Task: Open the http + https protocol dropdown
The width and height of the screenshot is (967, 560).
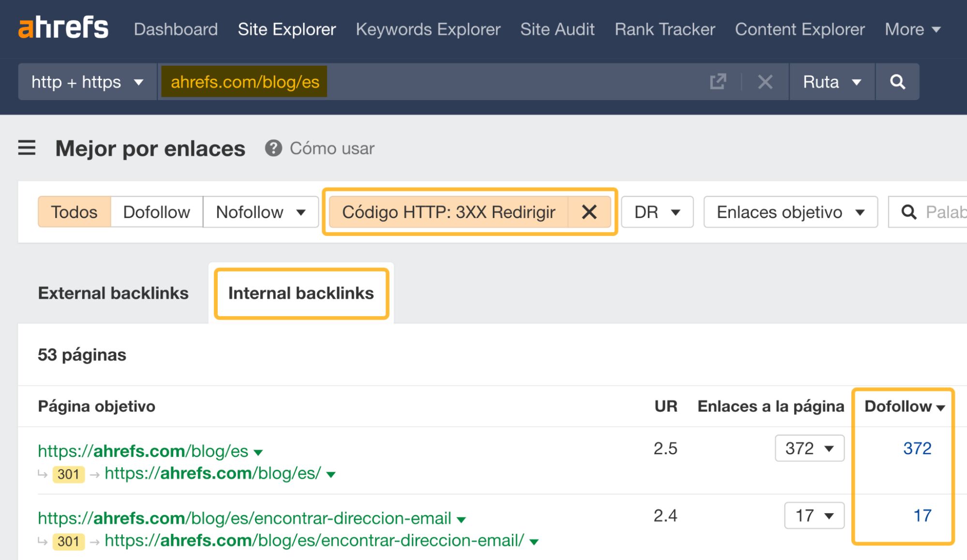Action: 86,82
